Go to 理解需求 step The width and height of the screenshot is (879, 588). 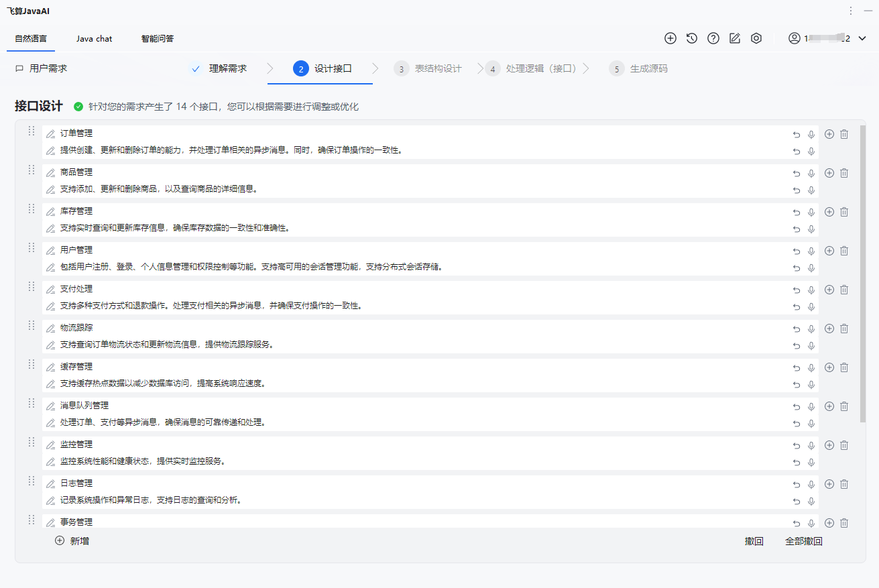(220, 68)
